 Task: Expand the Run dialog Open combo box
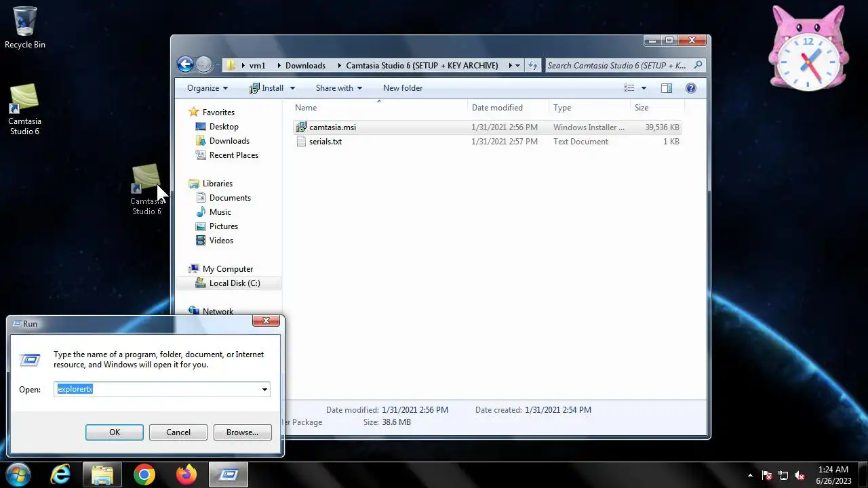click(264, 390)
